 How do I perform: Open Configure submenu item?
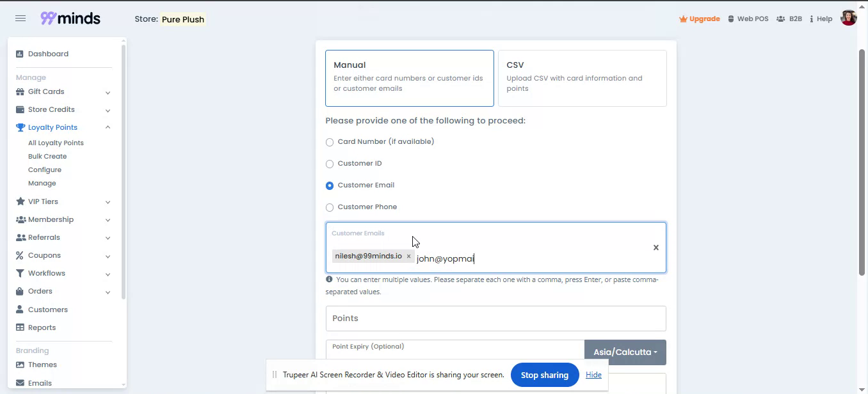[x=45, y=169]
